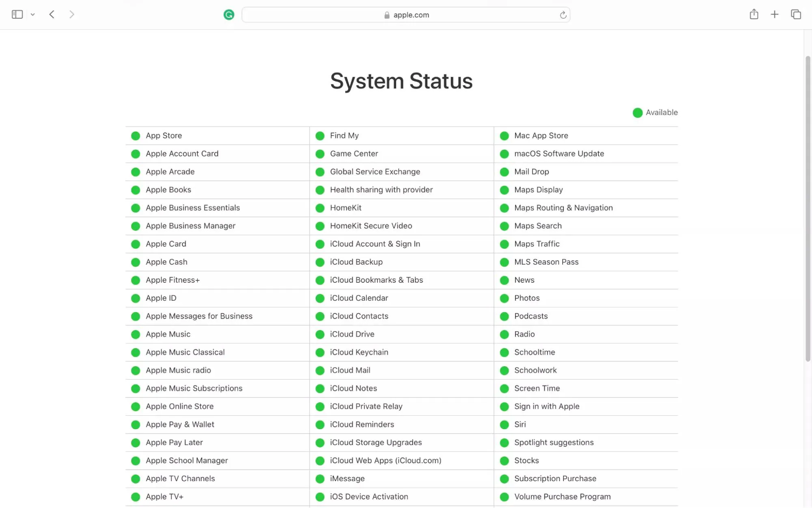Image resolution: width=812 pixels, height=508 pixels.
Task: Select the Apple Account Card entry
Action: click(182, 154)
